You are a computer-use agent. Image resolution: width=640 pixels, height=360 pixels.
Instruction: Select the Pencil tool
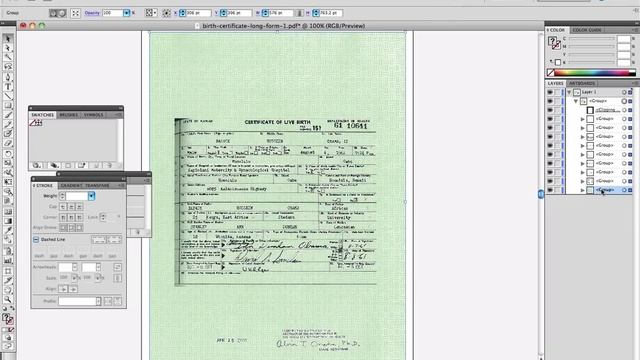8,124
